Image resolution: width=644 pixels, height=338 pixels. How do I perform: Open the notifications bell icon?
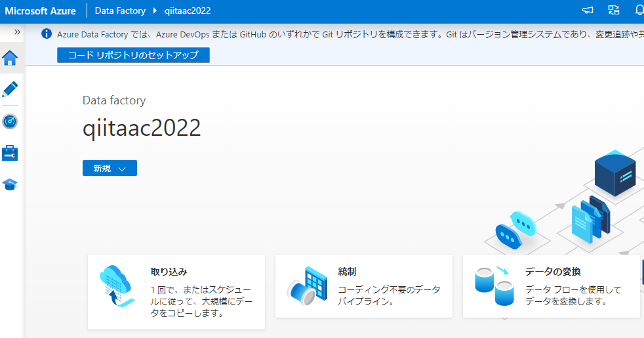coord(639,11)
